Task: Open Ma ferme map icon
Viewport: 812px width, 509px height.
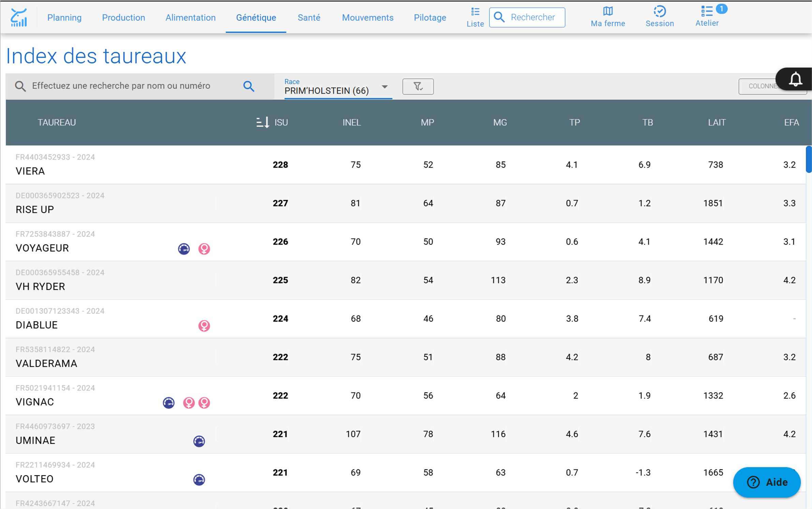Action: (x=608, y=17)
